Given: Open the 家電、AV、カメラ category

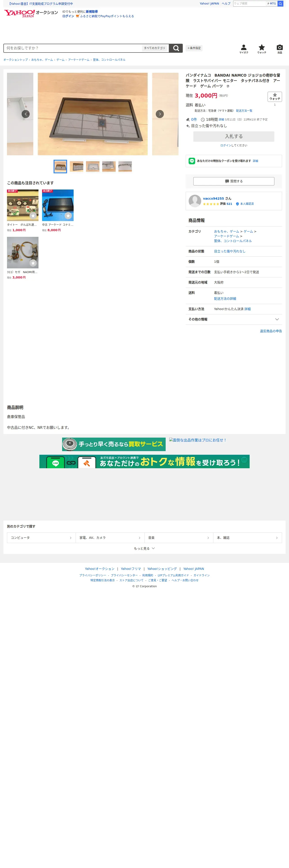Looking at the screenshot, I should coord(110,538).
